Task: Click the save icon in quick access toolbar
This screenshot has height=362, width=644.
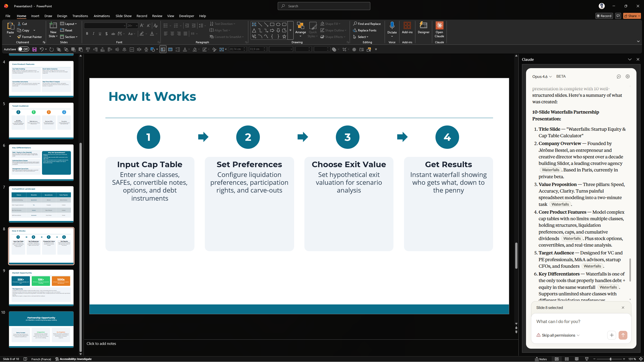Action: 34,50
